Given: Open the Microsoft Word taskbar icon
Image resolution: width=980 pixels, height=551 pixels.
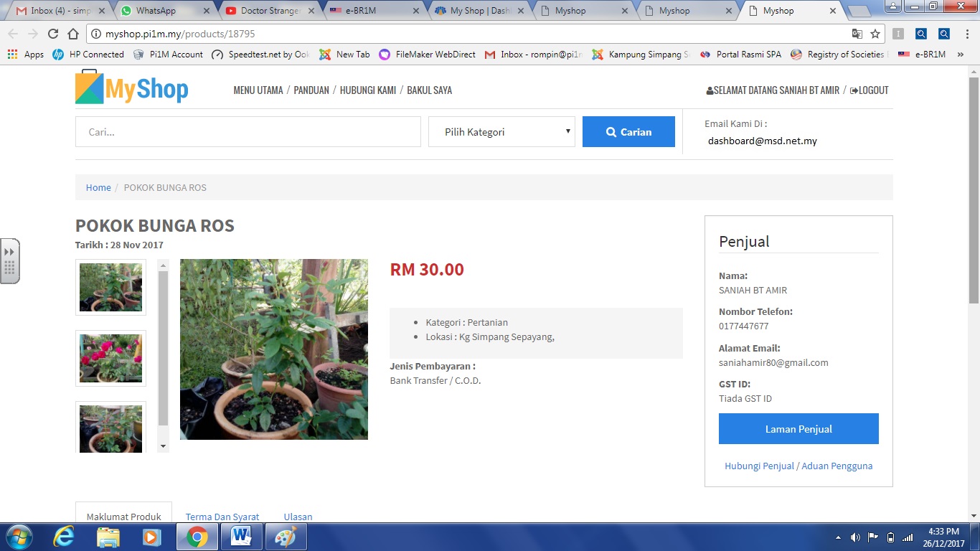Looking at the screenshot, I should click(241, 537).
